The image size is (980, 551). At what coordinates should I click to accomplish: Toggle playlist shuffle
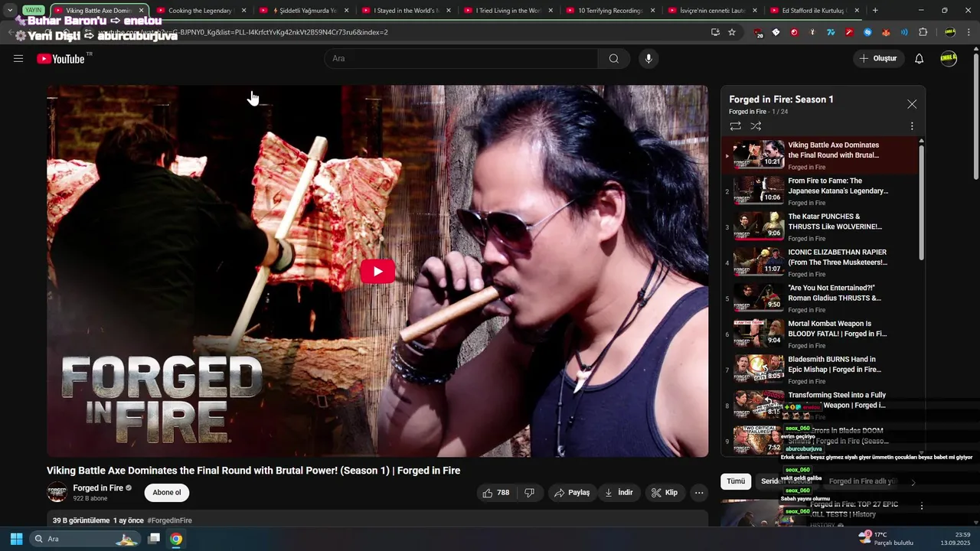tap(756, 126)
